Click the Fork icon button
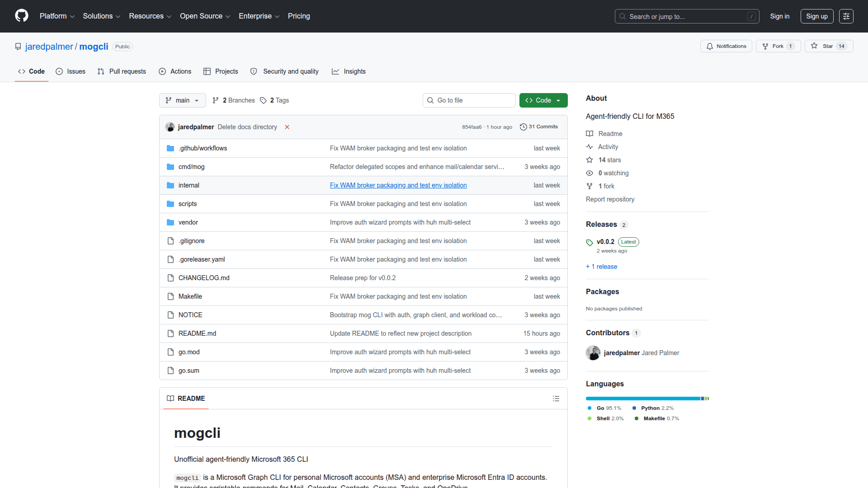Viewport: 868px width, 488px height. point(778,46)
